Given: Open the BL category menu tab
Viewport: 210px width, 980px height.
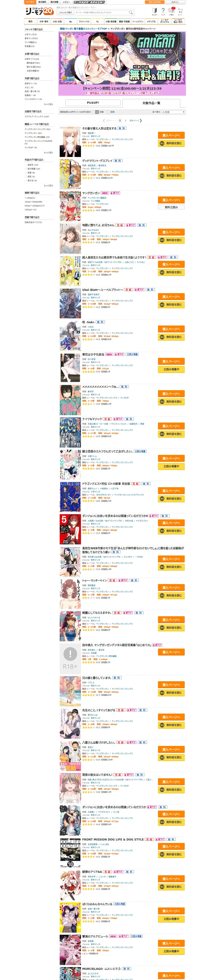Looking at the screenshot, I should point(70,22).
